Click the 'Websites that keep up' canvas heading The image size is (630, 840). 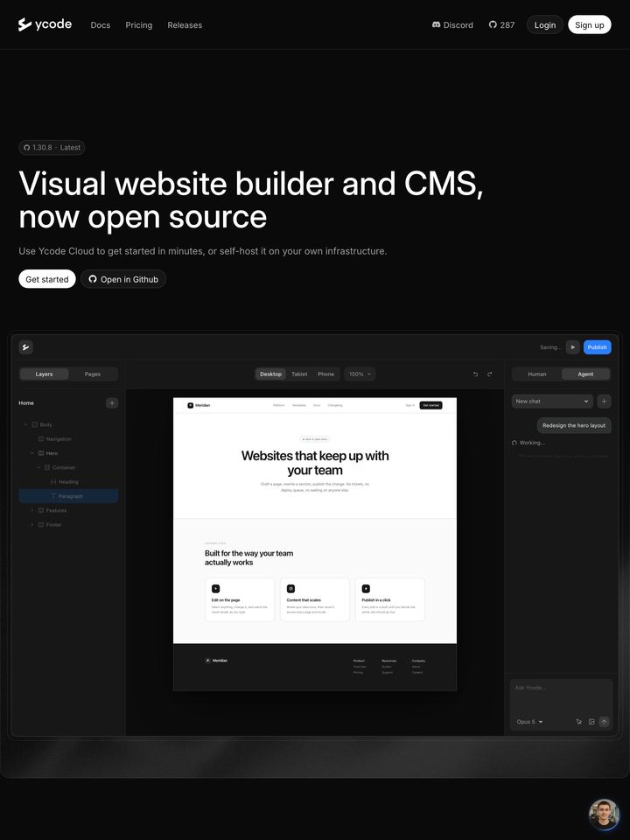pyautogui.click(x=315, y=463)
